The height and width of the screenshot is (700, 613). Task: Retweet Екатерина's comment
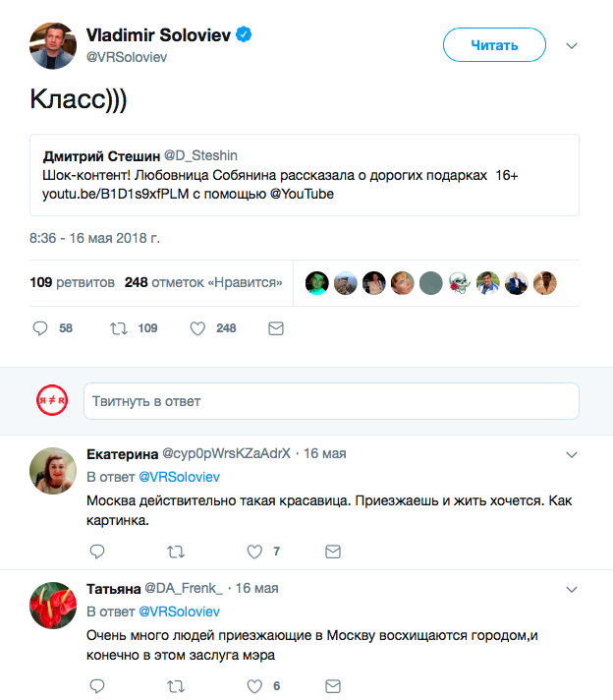(176, 553)
